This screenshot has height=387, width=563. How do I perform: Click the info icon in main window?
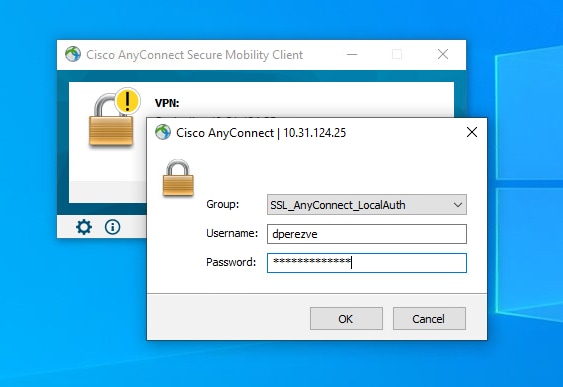click(x=112, y=227)
